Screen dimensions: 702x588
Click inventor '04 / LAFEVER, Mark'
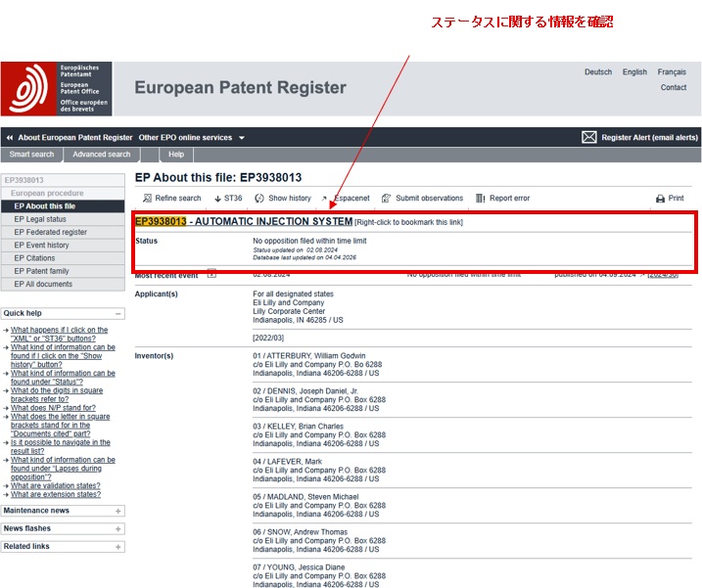[x=288, y=462]
